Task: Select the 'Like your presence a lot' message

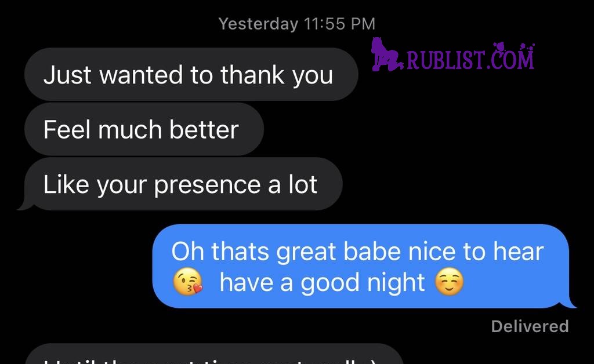Action: (183, 184)
